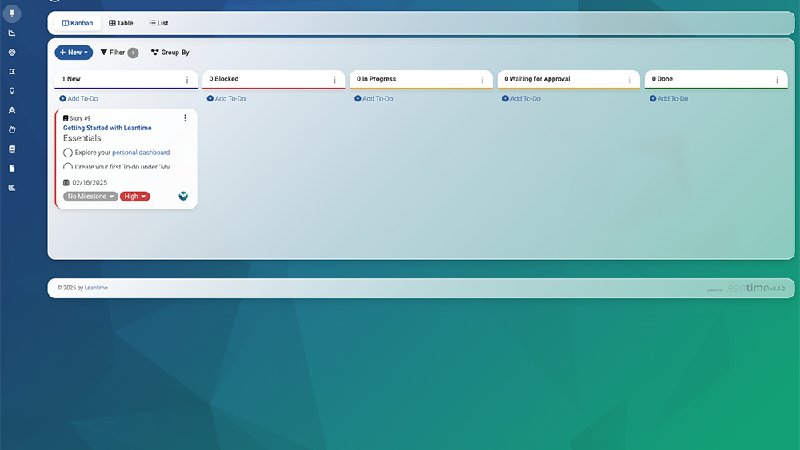Open the Done column options menu

(777, 80)
